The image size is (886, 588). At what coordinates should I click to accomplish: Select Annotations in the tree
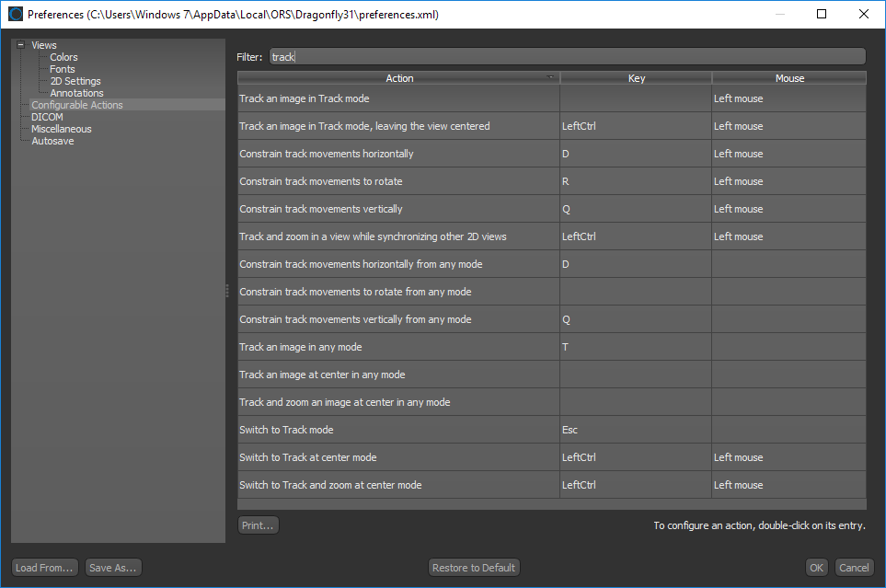76,93
